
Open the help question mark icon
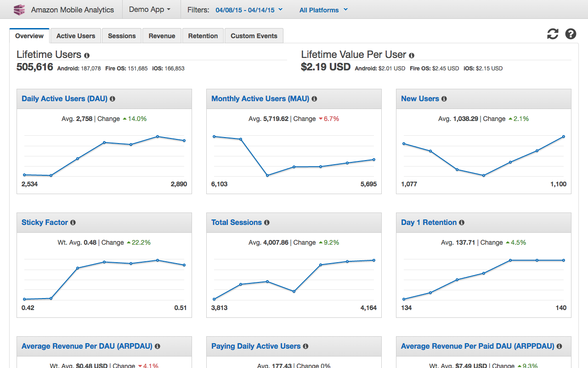(x=571, y=34)
